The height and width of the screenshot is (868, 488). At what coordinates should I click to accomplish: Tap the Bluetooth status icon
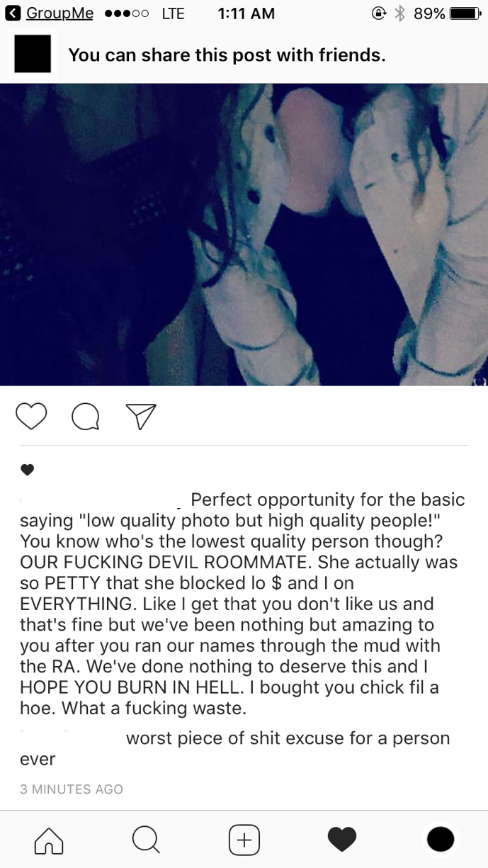tap(399, 13)
